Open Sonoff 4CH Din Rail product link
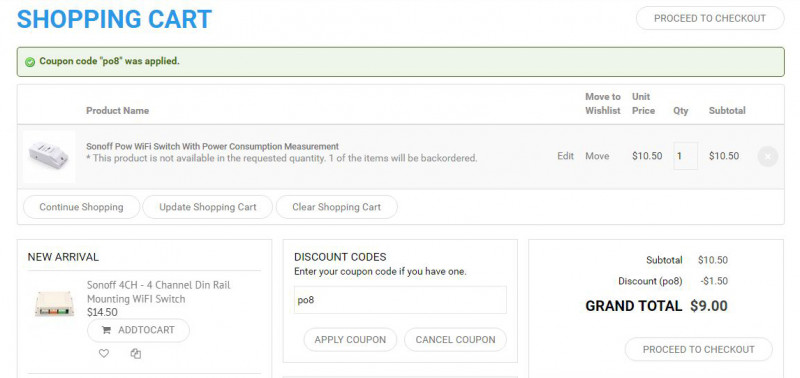Viewport: 800px width, 378px height. click(x=158, y=292)
